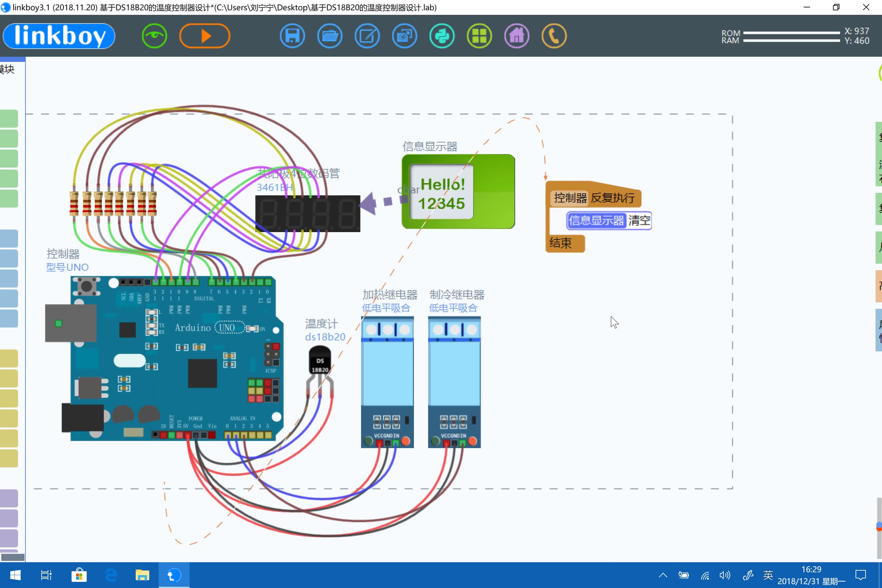
Task: Click the ds18b20 model label
Action: (x=325, y=337)
